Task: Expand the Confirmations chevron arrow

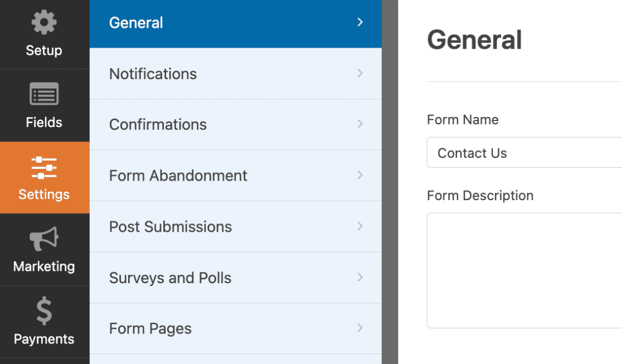Action: pyautogui.click(x=360, y=124)
